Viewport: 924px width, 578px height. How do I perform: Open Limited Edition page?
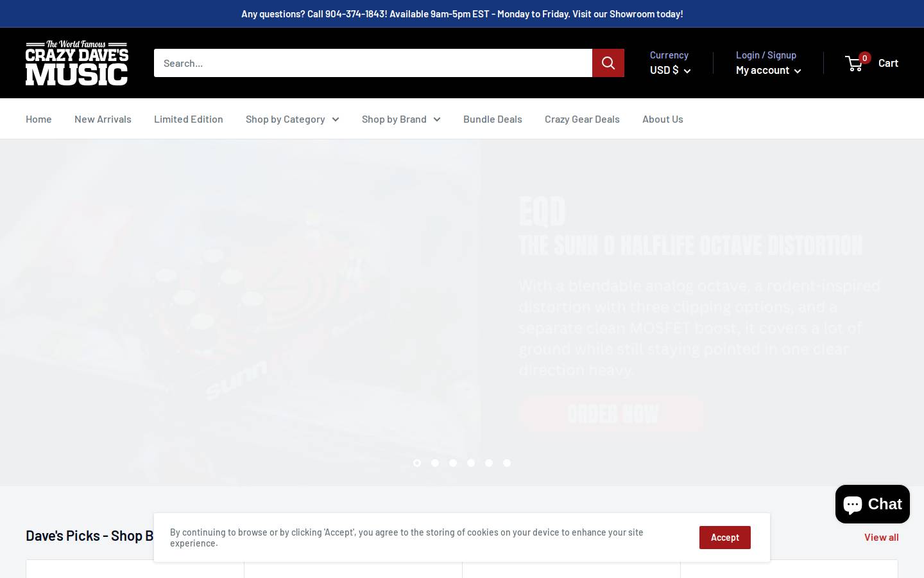tap(189, 119)
